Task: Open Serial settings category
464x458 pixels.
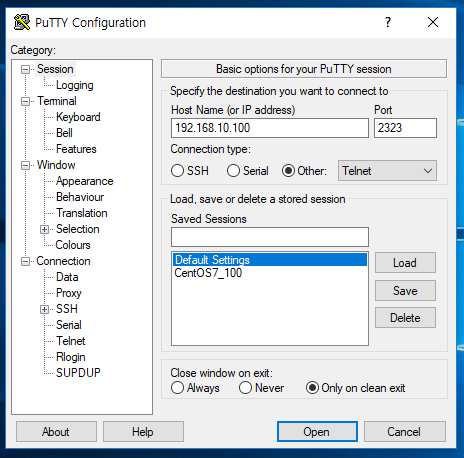Action: [69, 325]
